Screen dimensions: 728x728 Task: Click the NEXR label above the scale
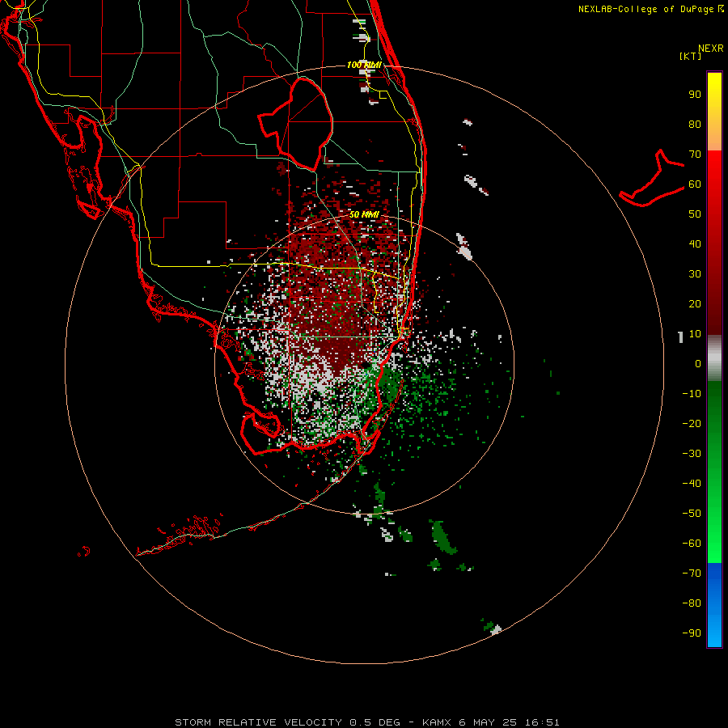click(x=710, y=49)
